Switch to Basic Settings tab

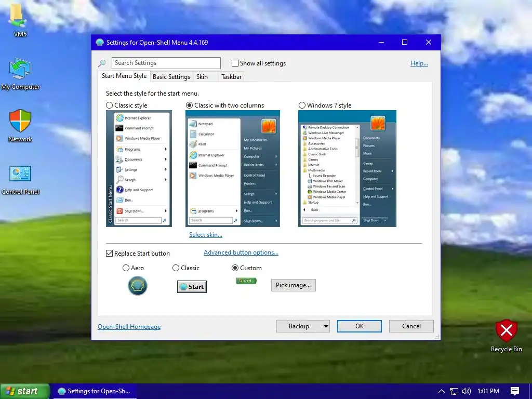[171, 77]
